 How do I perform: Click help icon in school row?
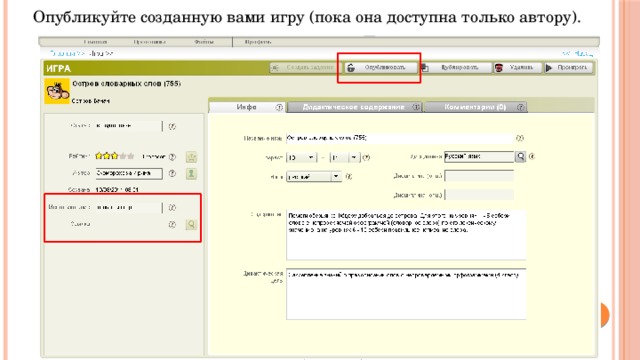(x=172, y=224)
